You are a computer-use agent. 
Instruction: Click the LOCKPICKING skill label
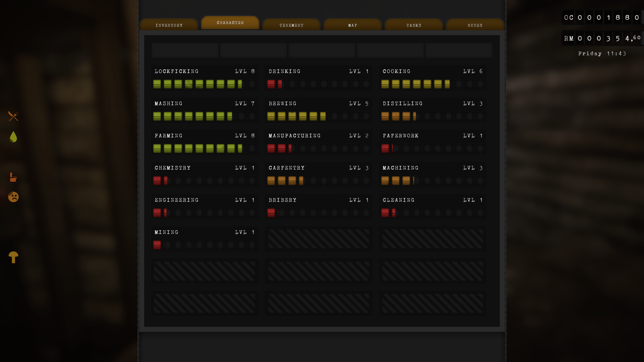[x=176, y=71]
